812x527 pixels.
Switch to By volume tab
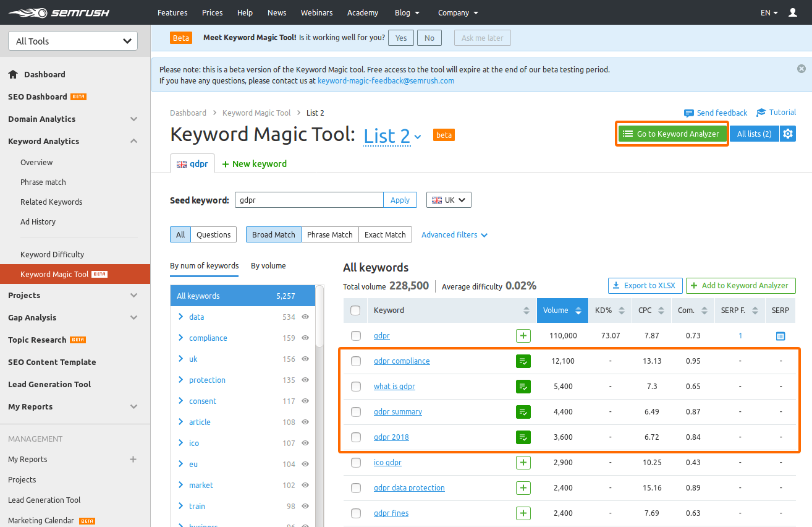pos(268,266)
